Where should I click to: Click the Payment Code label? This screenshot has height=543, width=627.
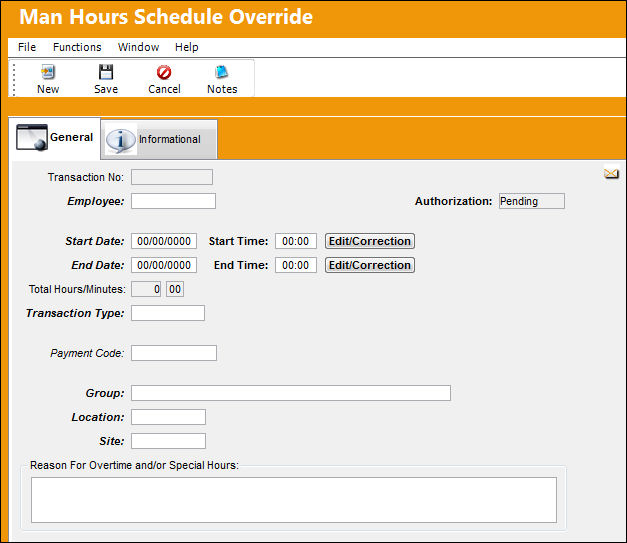click(87, 353)
